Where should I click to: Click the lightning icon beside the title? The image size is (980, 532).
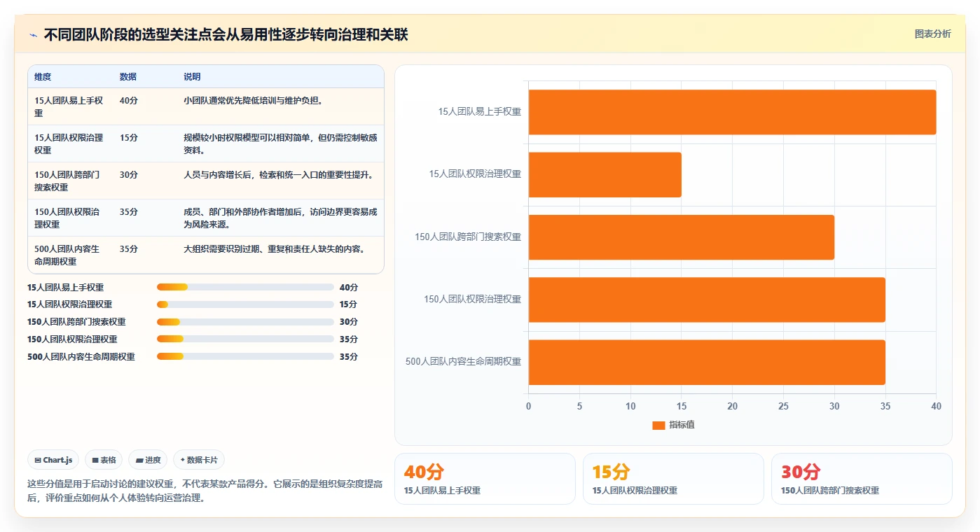(x=33, y=35)
